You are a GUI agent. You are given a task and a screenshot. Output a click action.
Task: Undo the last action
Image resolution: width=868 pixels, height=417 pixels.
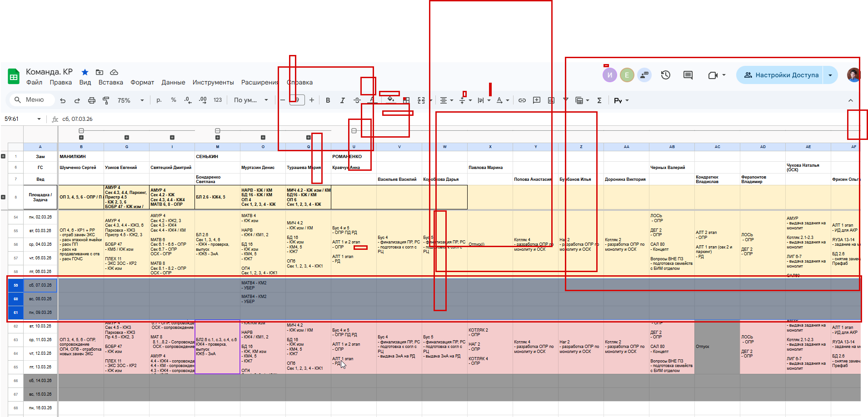(63, 100)
